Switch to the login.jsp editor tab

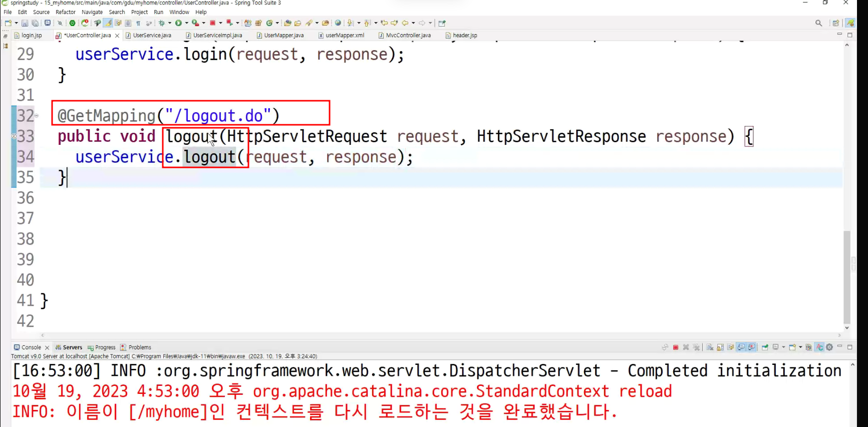coord(28,36)
